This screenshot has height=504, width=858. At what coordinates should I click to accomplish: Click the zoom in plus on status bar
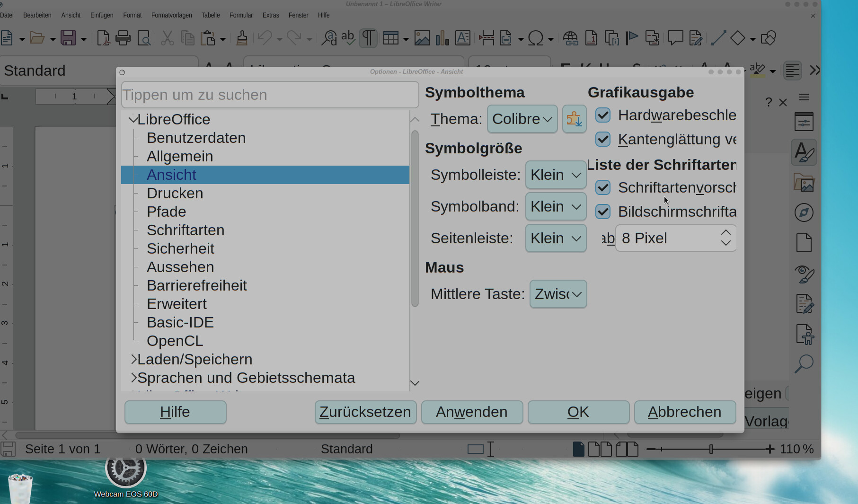tap(771, 449)
